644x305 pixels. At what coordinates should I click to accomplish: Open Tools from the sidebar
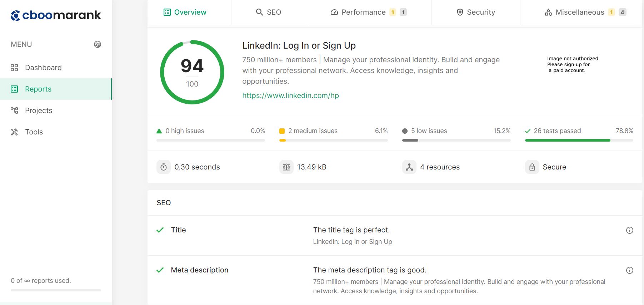[x=56, y=132]
